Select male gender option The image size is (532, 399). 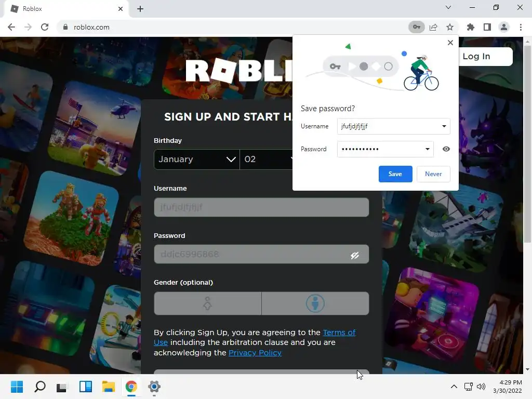click(315, 303)
